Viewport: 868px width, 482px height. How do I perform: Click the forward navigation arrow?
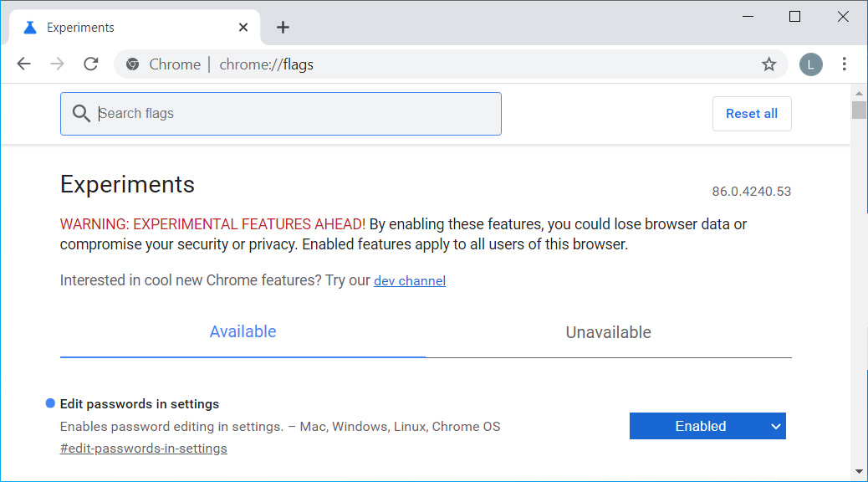(x=57, y=64)
